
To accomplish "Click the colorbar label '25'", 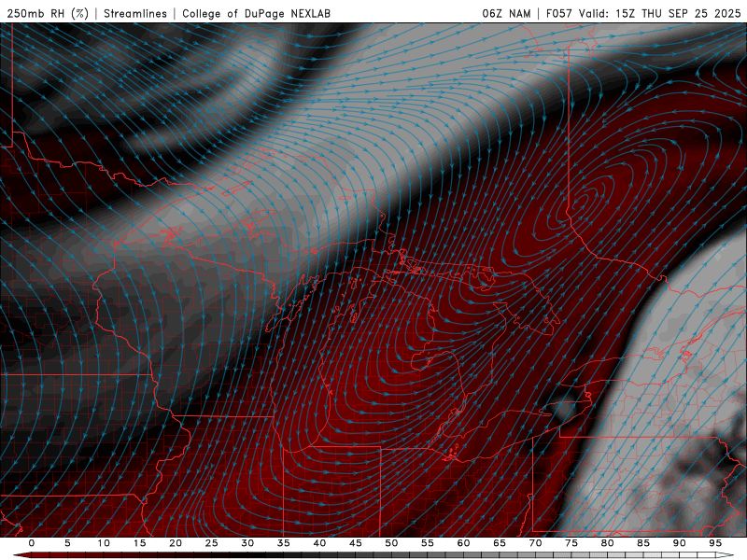I will tap(212, 543).
